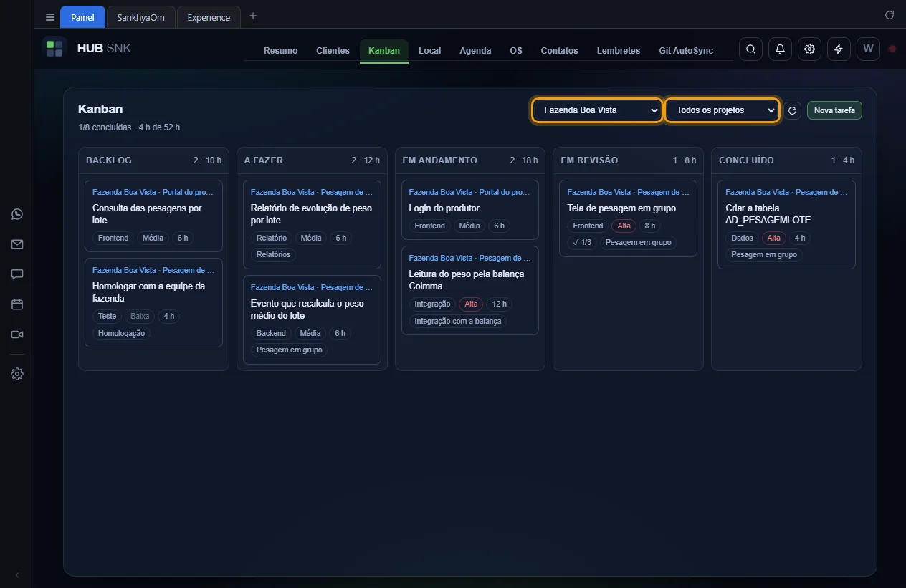Open notifications bell icon
This screenshot has width=906, height=588.
click(780, 49)
